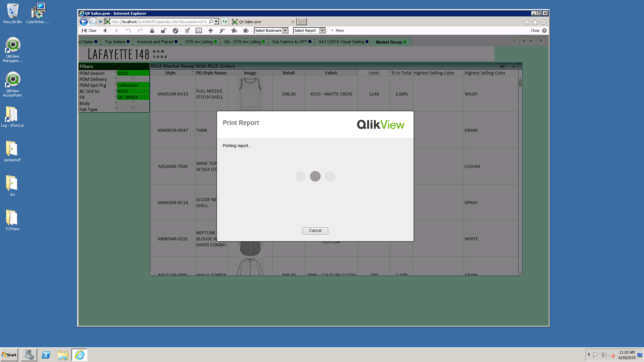Click the Add Bookmark star icon

(234, 31)
